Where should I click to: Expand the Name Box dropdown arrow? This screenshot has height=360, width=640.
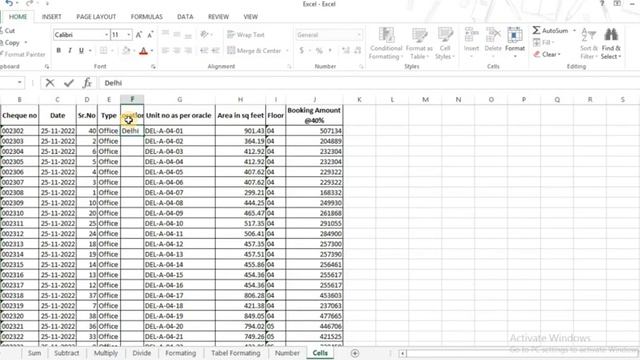pyautogui.click(x=19, y=83)
